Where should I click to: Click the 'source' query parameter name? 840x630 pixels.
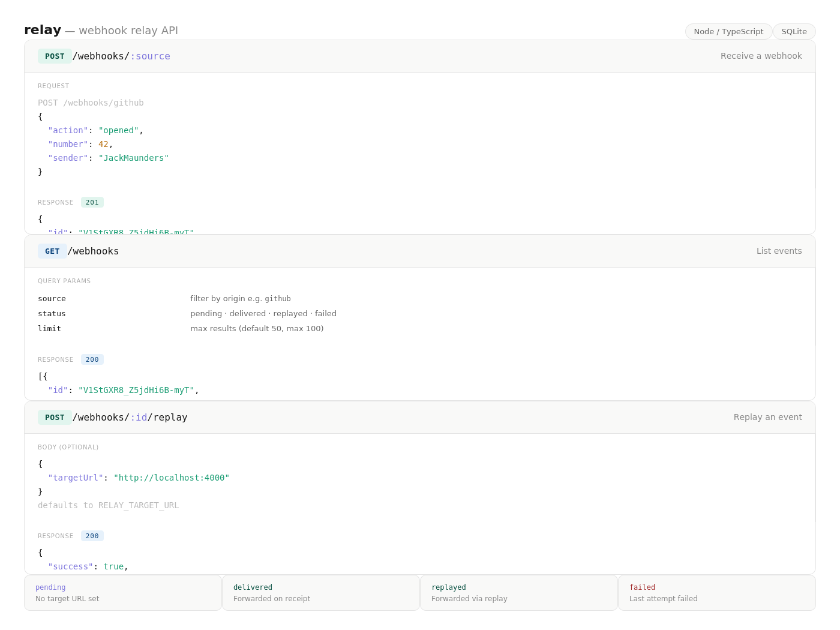[x=52, y=299]
